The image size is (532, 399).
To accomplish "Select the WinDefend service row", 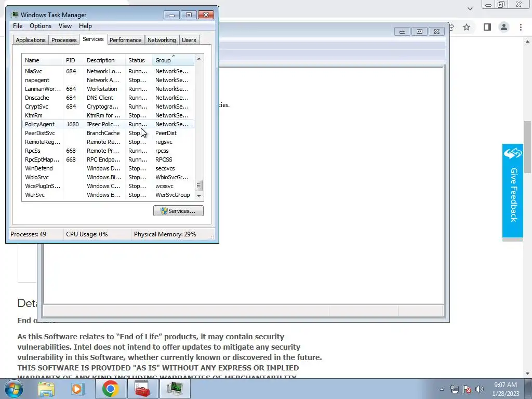I will 108,168.
